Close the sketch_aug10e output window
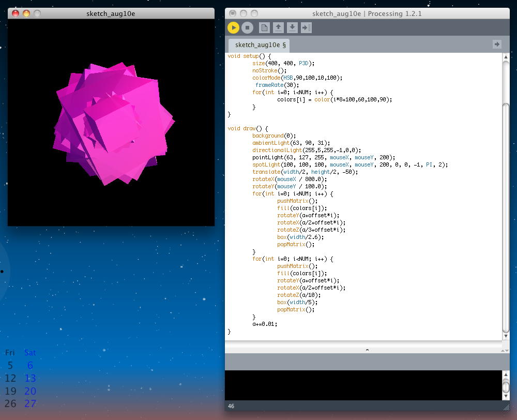 click(x=16, y=13)
